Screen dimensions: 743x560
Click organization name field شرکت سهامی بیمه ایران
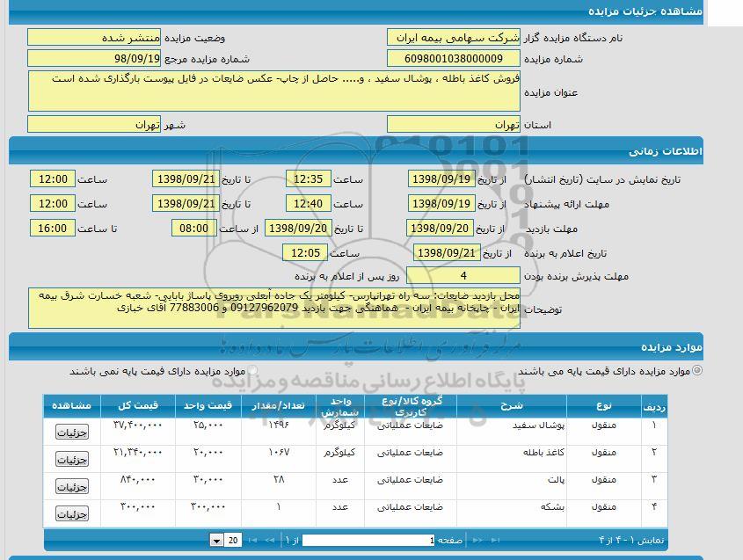coord(454,38)
